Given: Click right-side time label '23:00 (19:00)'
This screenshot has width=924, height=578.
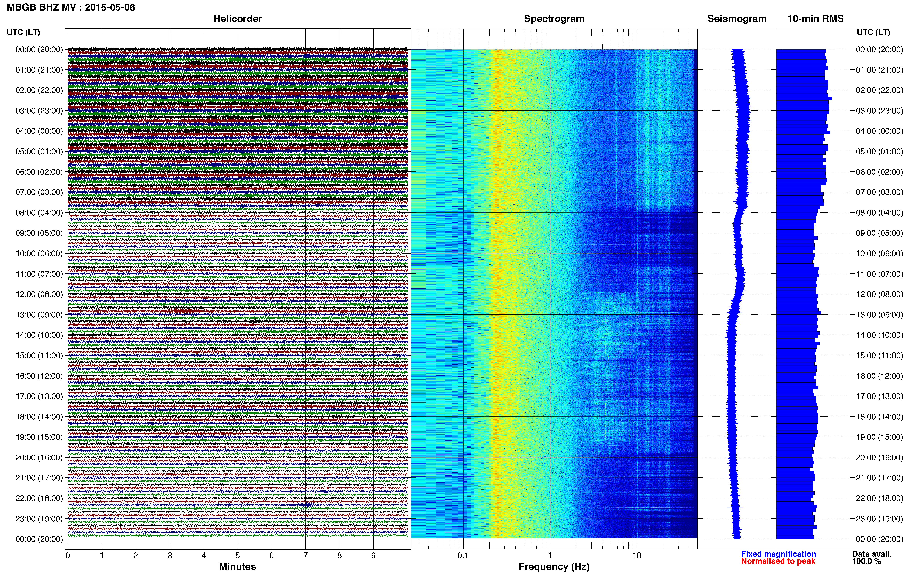Looking at the screenshot, I should click(x=879, y=519).
